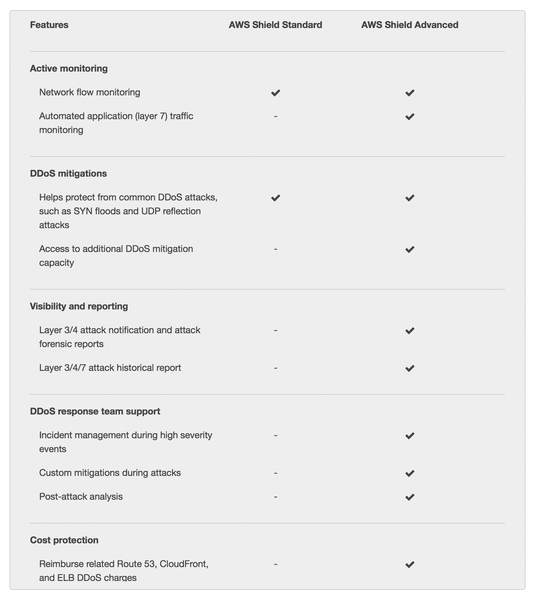535x600 pixels.
Task: Select the Cost protection section heading
Action: pyautogui.click(x=64, y=540)
